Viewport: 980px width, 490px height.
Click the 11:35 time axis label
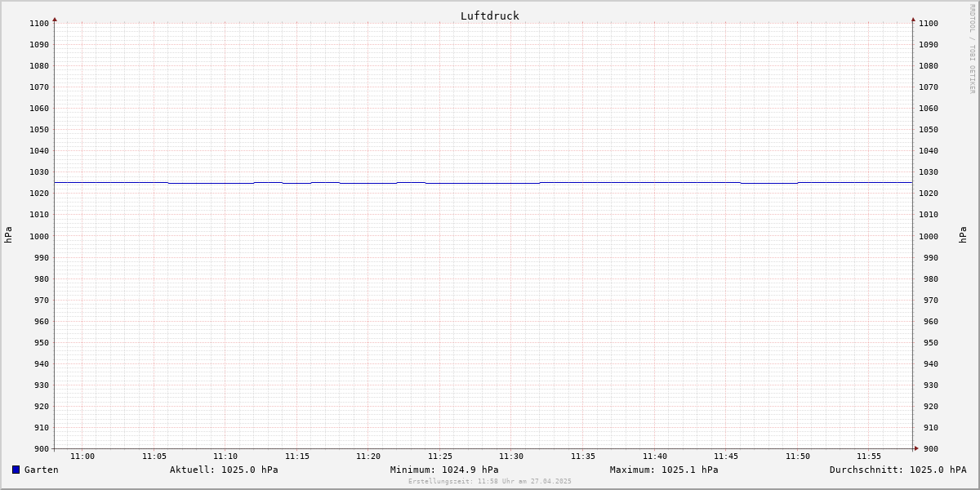point(583,456)
